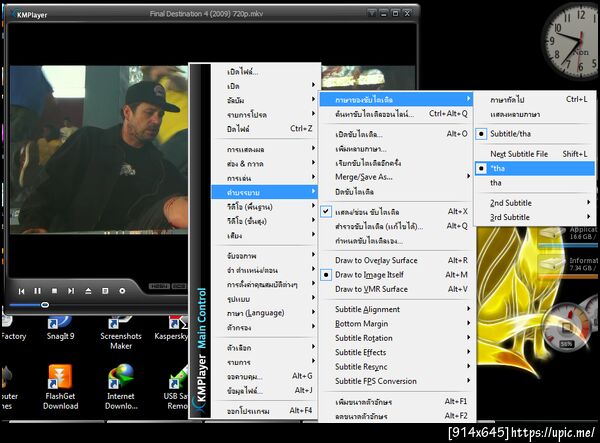Choose the subtitle explorer item (Alt+Q)

396,226
